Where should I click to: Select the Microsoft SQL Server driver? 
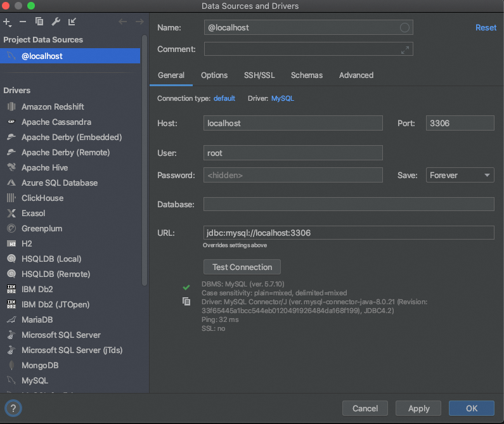(70, 335)
